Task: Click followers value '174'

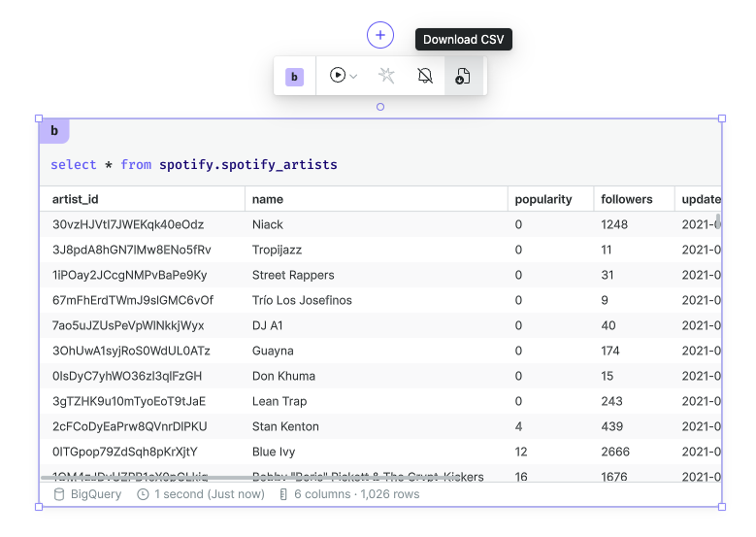Action: (609, 351)
